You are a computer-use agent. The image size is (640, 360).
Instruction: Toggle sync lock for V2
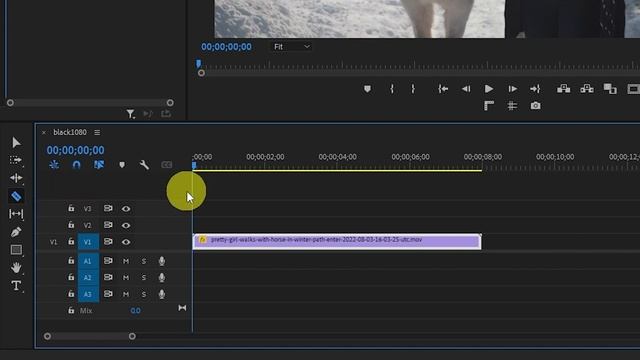click(x=108, y=225)
